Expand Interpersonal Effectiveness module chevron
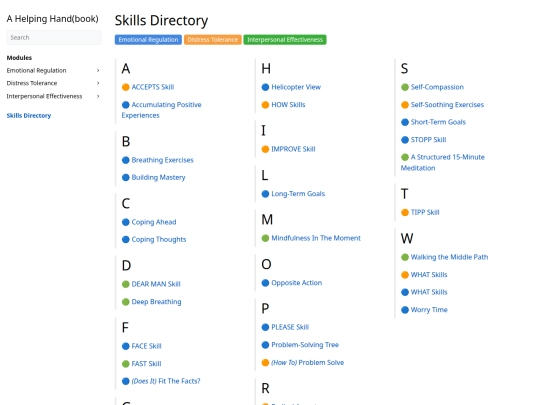Image resolution: width=540 pixels, height=405 pixels. pos(98,96)
